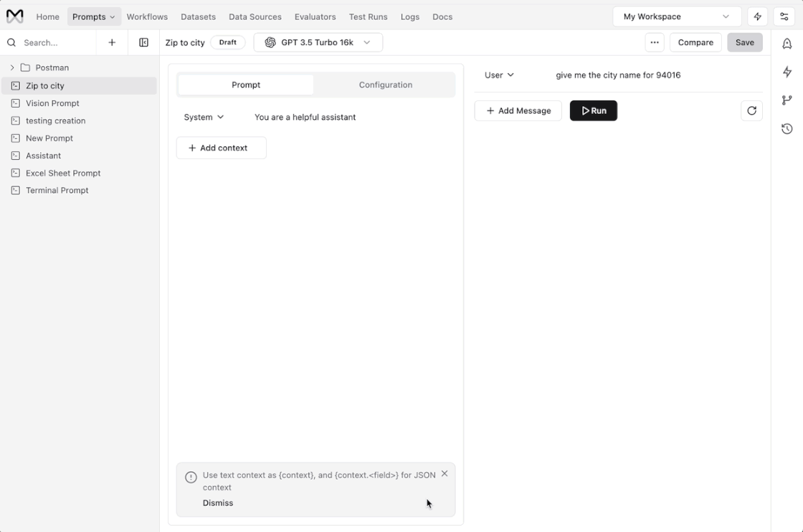Click the Run button

(x=594, y=110)
